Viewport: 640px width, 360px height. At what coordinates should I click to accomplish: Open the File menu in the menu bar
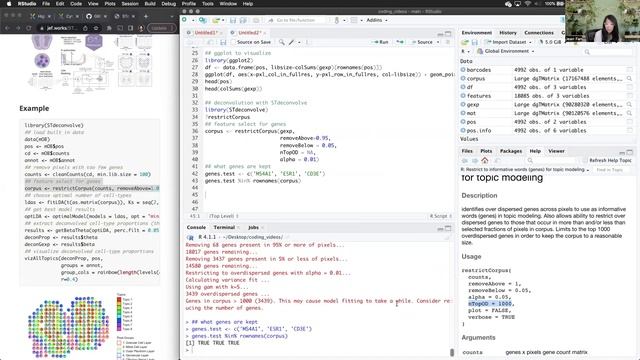pyautogui.click(x=46, y=4)
